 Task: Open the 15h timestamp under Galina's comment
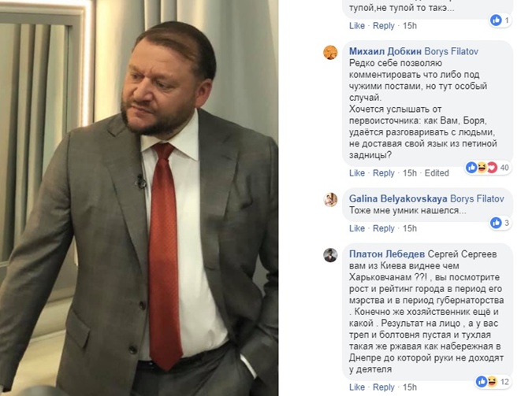410,228
